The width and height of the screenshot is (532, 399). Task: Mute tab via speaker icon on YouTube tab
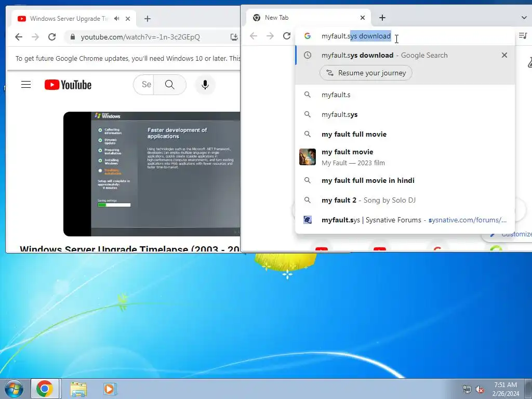117,19
